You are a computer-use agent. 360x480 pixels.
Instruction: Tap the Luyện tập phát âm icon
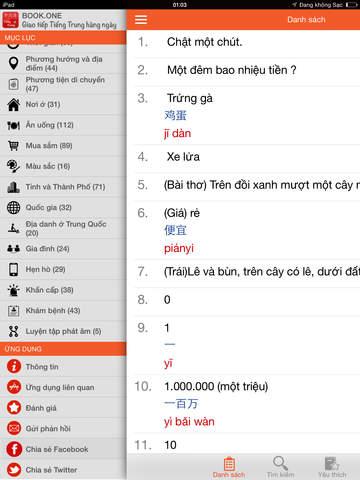(13, 331)
